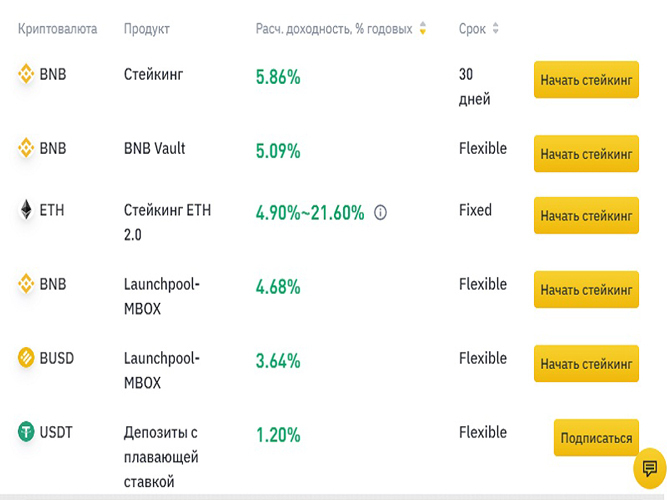Click the Ethereum diamond icon
Viewport: 667px width, 500px height.
(x=26, y=210)
